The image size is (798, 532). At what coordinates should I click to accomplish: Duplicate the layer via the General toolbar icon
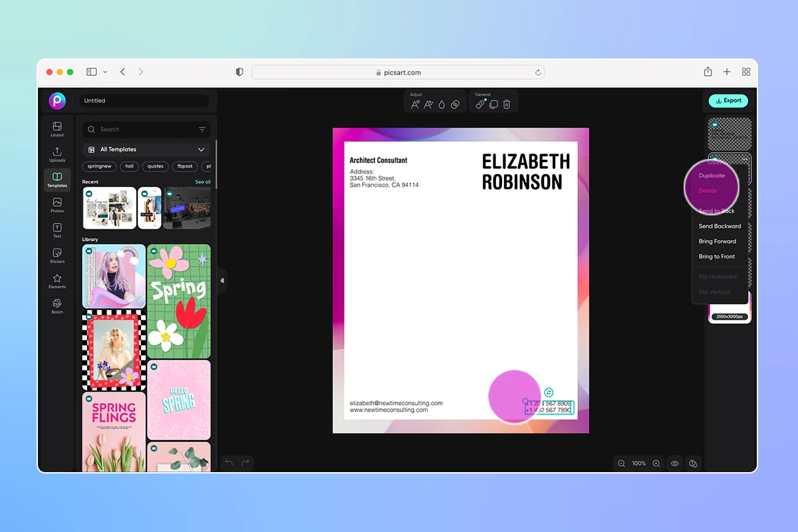[x=493, y=104]
